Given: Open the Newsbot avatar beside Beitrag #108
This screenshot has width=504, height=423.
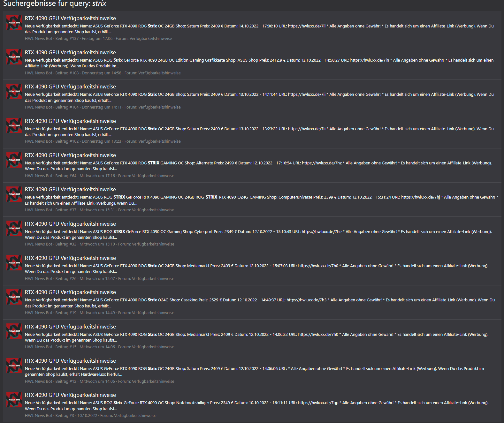Looking at the screenshot, I should click(x=14, y=57).
